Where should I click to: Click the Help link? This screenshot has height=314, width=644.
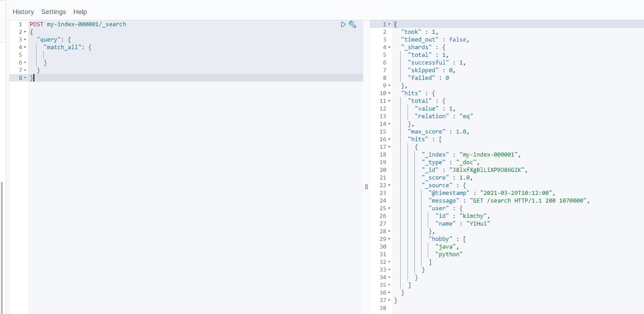coord(80,12)
